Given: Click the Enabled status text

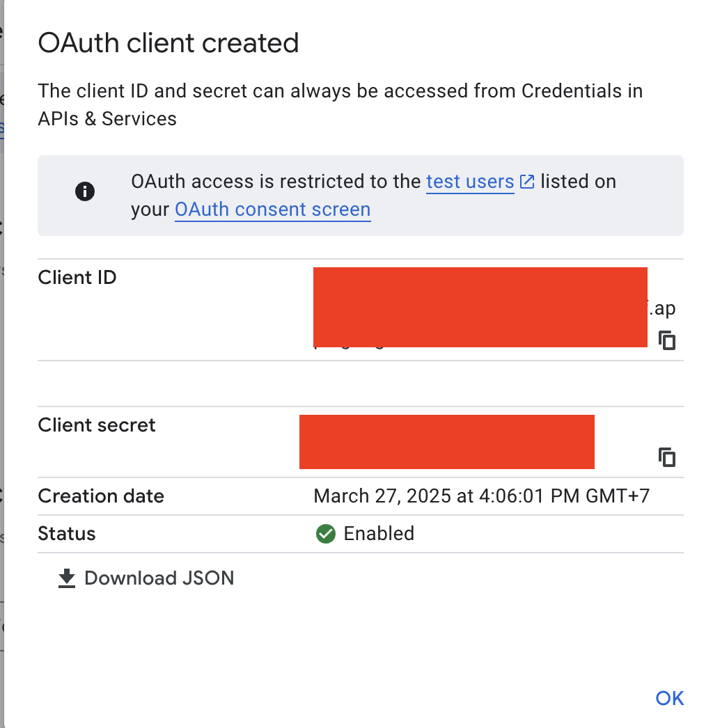Looking at the screenshot, I should click(x=379, y=534).
